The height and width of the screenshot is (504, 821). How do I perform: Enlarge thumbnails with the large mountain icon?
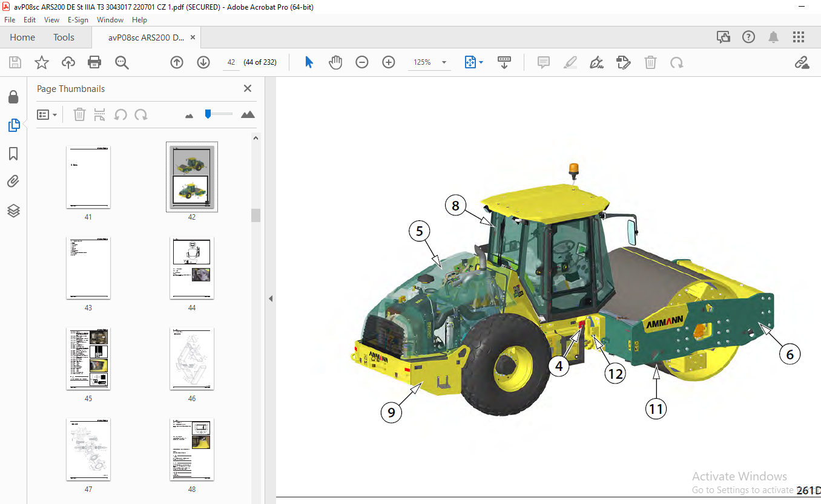(x=248, y=114)
